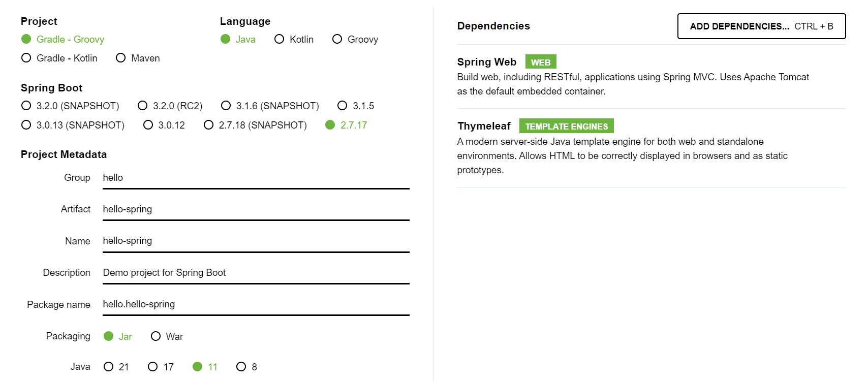Select Spring Boot 2.7.18 (SNAPSHOT)
Screen dimensions: 868x381
(209, 125)
